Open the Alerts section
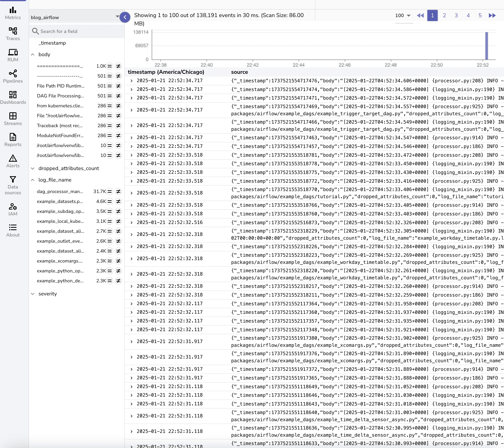This screenshot has width=504, height=448. coord(13,161)
